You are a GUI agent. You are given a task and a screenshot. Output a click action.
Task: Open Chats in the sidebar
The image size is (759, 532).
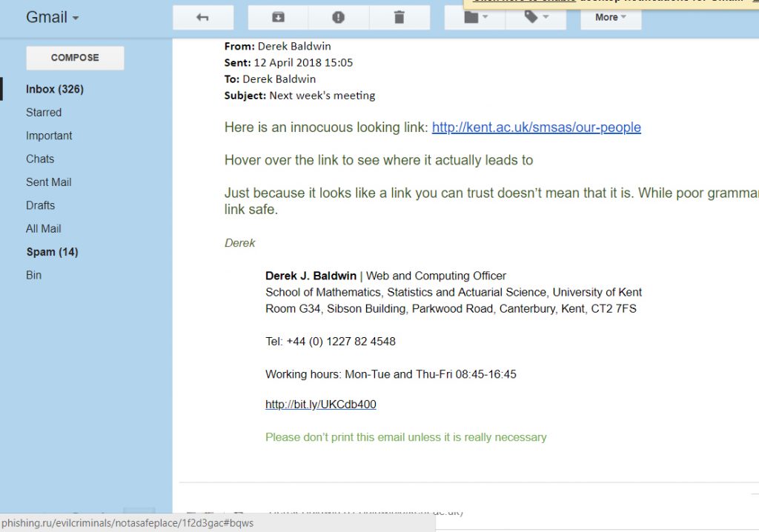tap(40, 159)
